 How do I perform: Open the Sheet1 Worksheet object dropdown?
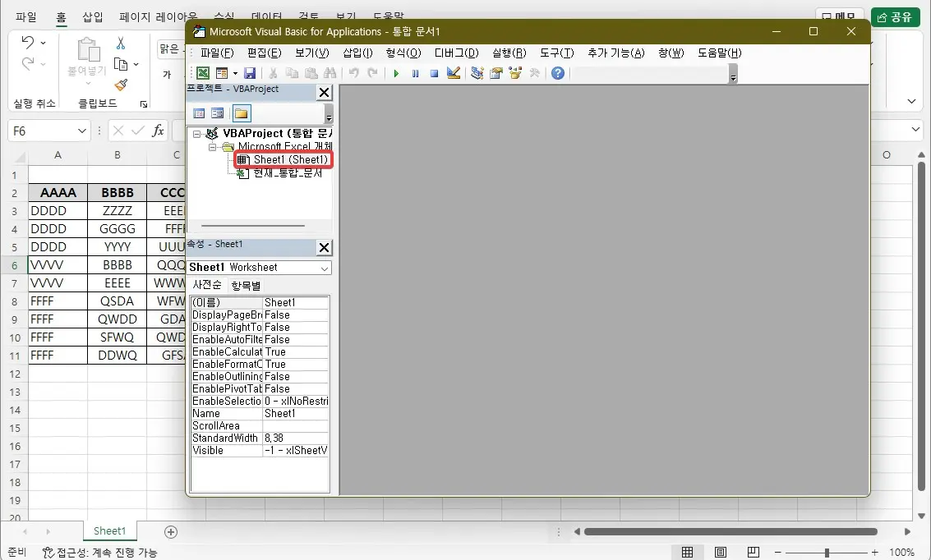(325, 269)
